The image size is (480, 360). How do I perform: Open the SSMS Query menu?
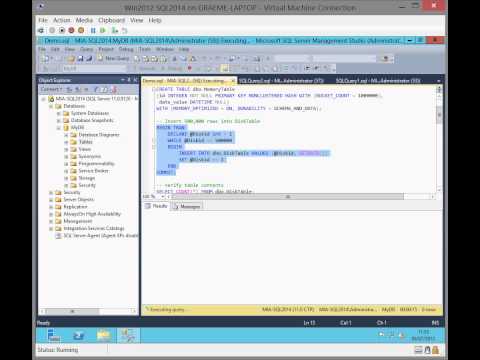[86, 49]
